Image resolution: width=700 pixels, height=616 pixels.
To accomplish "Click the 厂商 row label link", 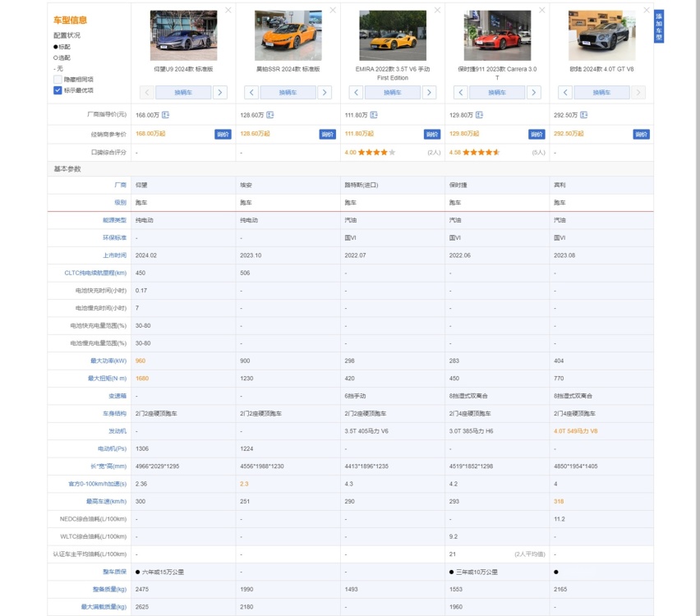I will 121,185.
